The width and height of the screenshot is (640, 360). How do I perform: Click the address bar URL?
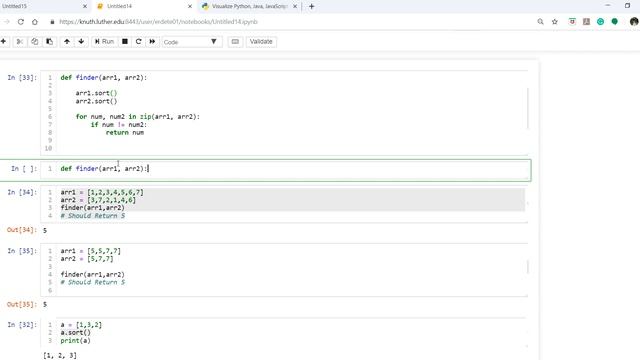tap(158, 22)
